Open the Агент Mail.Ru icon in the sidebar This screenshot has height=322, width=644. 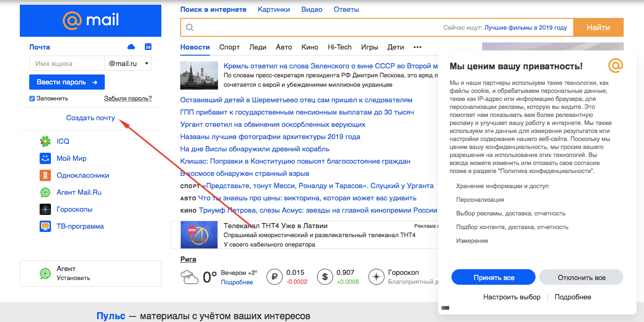click(45, 192)
